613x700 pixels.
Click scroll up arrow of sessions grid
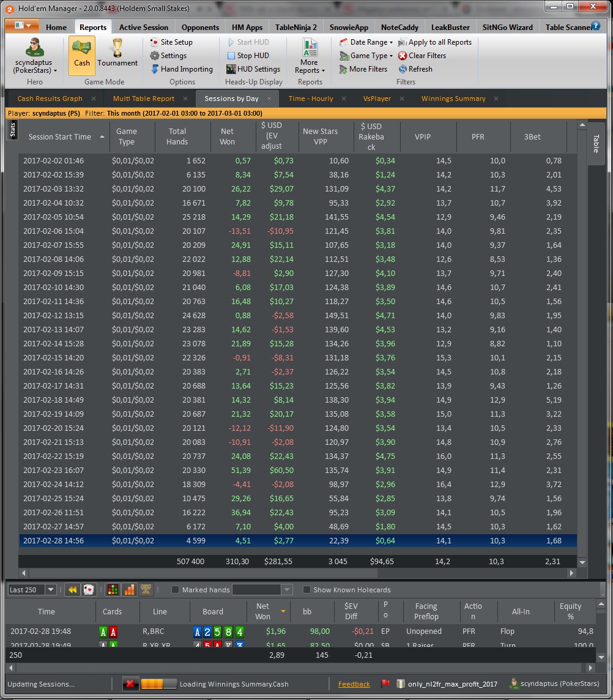pyautogui.click(x=582, y=125)
